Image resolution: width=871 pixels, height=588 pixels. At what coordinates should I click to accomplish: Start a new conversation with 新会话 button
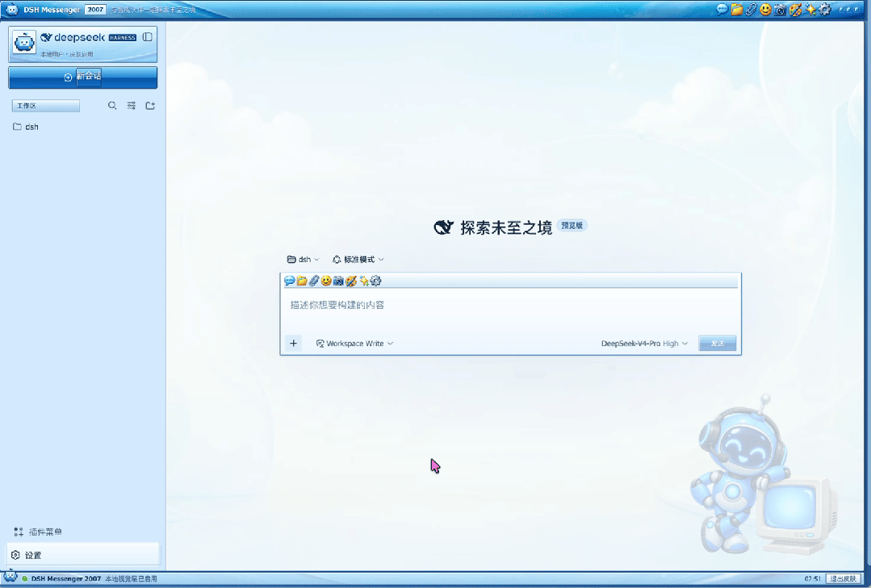(x=83, y=77)
